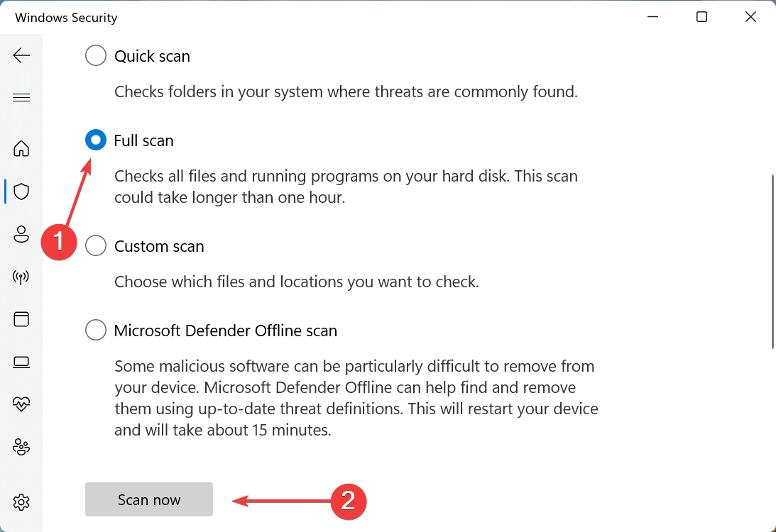Click the Full scan label text

point(144,140)
